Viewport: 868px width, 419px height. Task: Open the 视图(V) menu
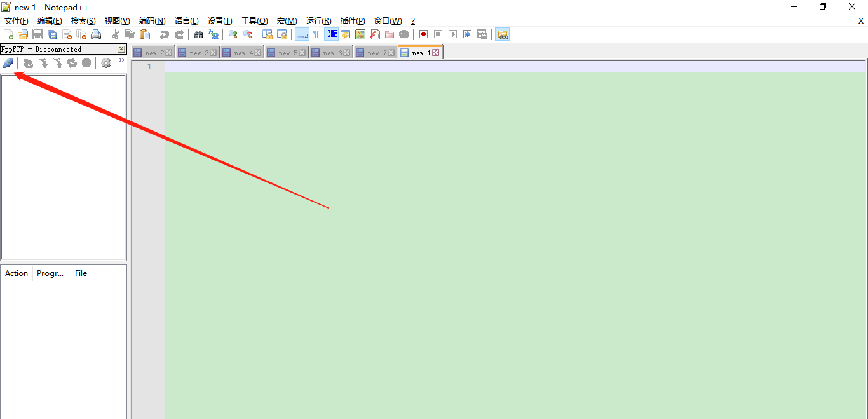(x=117, y=21)
